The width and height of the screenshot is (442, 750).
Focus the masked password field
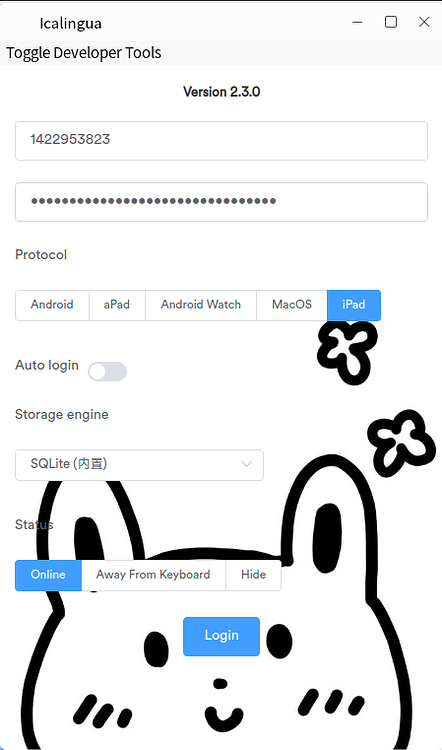[x=221, y=202]
